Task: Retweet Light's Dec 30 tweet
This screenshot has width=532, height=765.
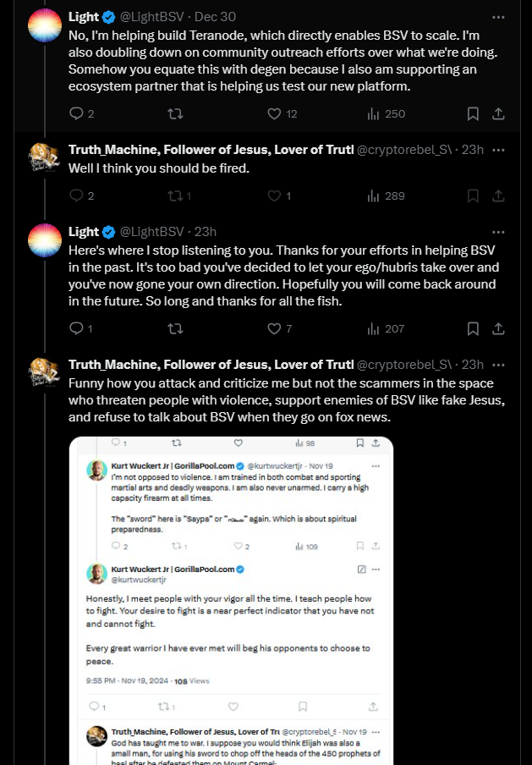Action: pos(175,113)
